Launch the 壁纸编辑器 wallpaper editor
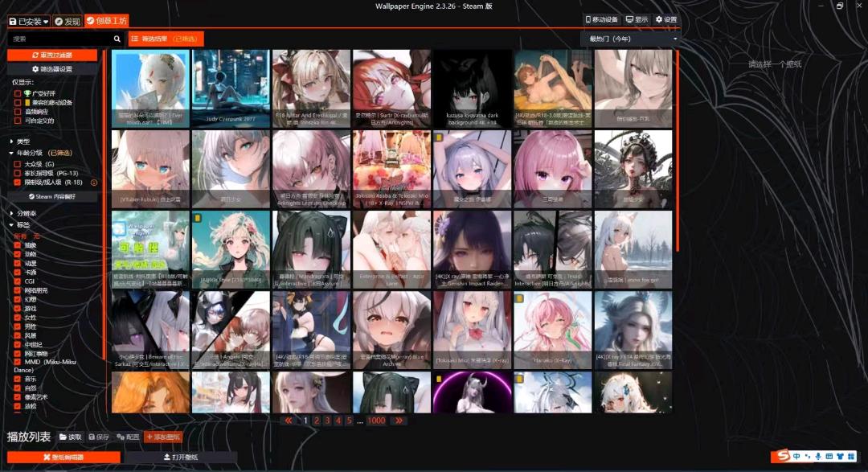This screenshot has width=868, height=472. 63,457
